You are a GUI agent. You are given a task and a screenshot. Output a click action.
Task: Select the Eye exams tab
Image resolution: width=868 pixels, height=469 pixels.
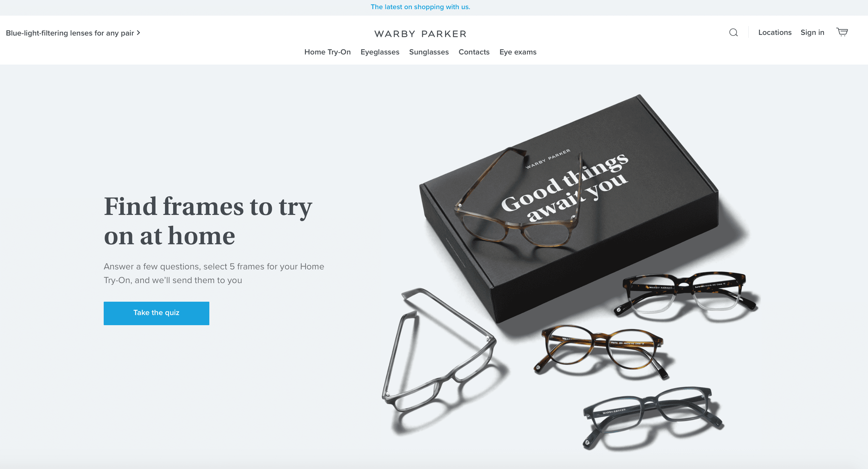(x=518, y=52)
